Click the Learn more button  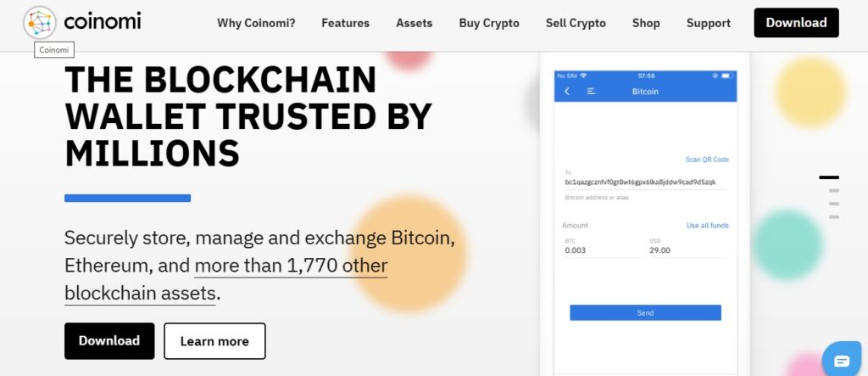tap(214, 341)
